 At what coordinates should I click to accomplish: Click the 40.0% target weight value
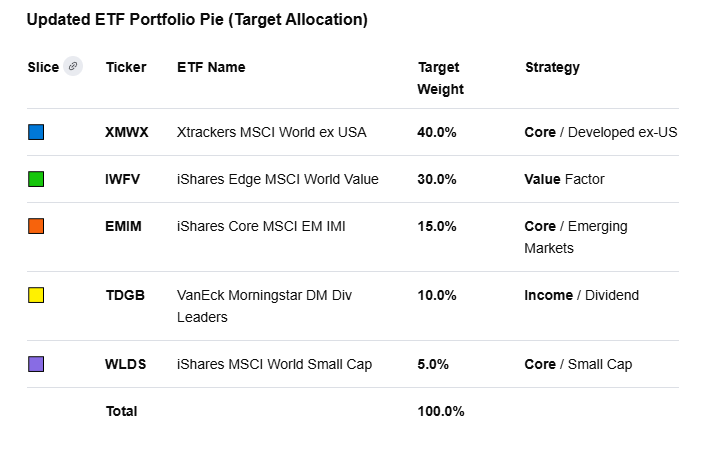437,132
